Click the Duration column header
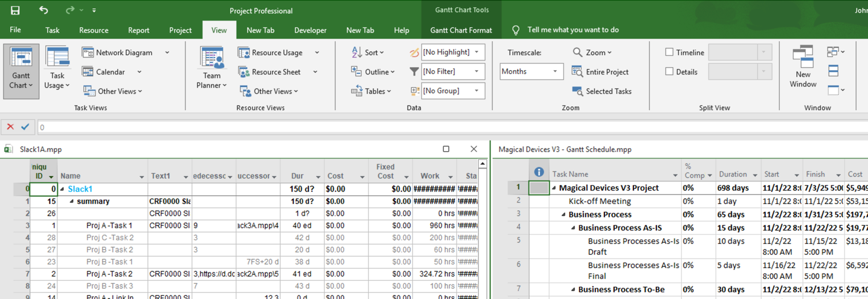Viewport: 868px width, 299px height. point(737,171)
